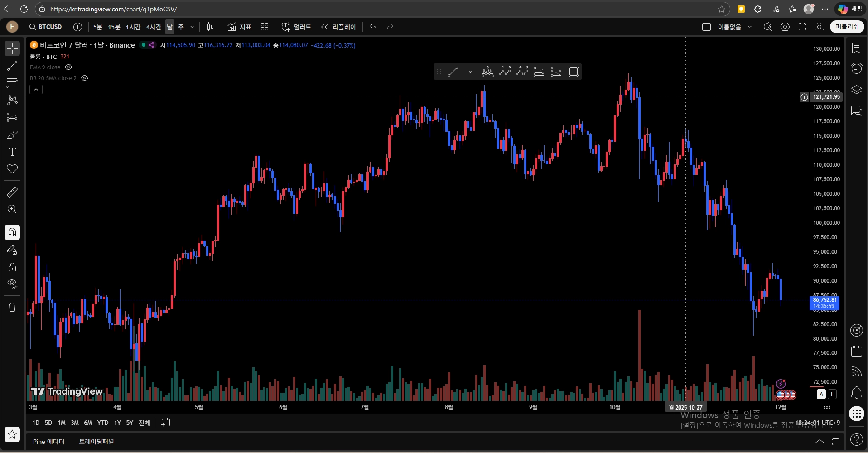
Task: Open price scale settings gear
Action: [x=827, y=407]
